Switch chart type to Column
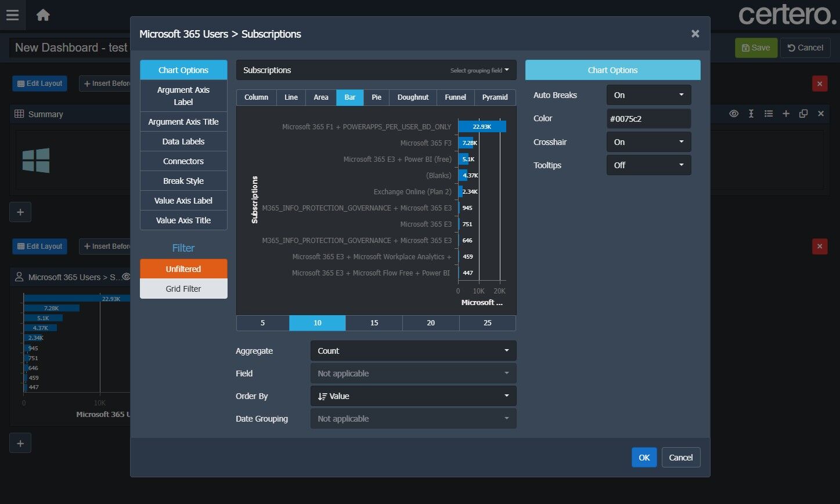 pos(257,97)
